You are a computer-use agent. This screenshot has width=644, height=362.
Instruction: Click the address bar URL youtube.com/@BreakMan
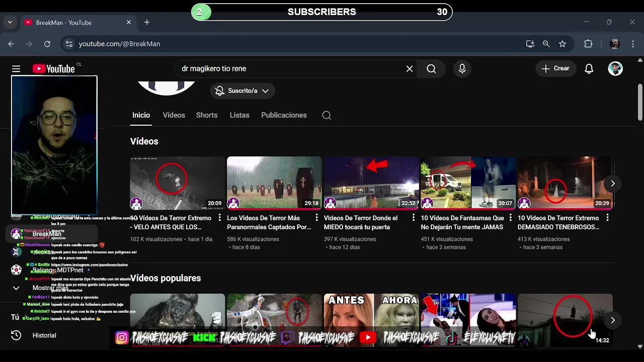(x=120, y=44)
